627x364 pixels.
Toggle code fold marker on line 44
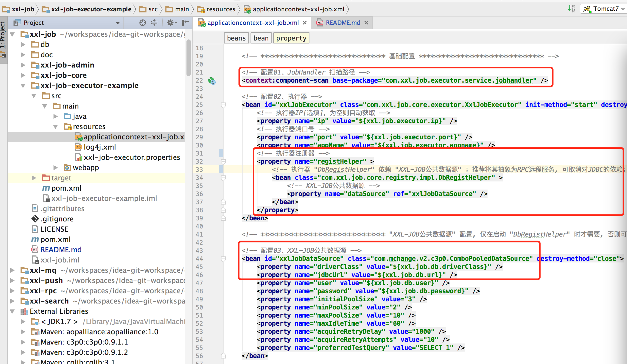click(224, 259)
